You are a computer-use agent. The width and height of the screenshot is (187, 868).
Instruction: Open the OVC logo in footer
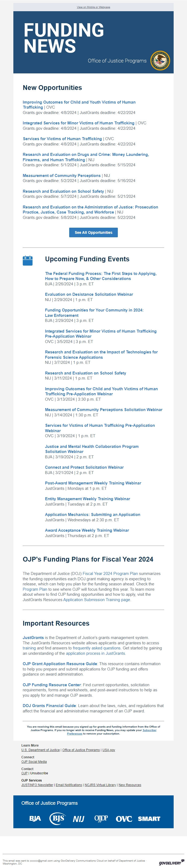123,819
